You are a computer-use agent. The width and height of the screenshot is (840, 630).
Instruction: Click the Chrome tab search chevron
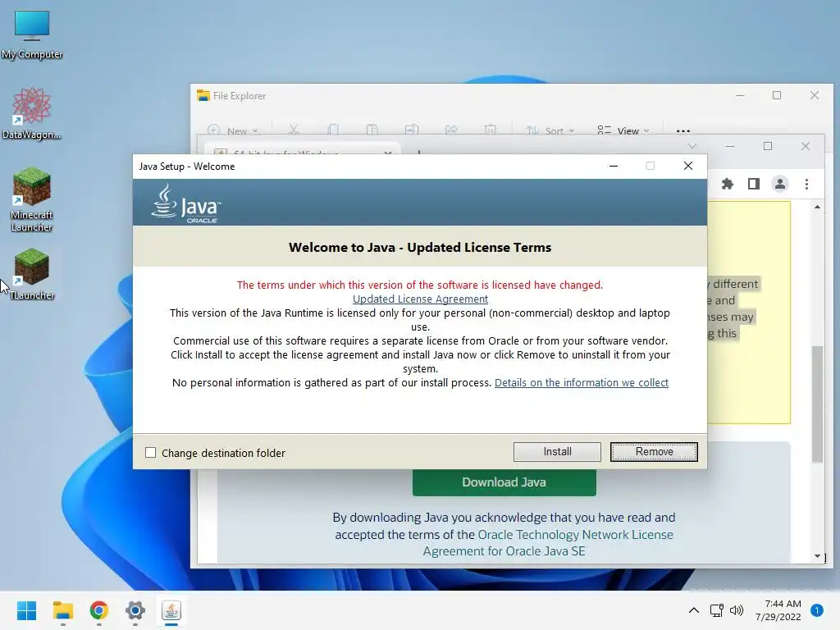click(x=692, y=146)
